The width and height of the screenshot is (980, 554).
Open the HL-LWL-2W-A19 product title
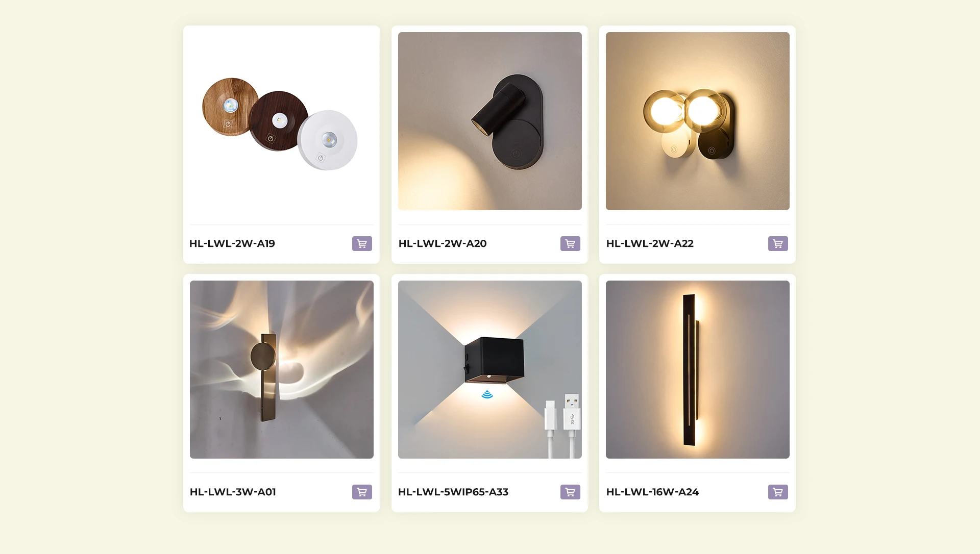(x=232, y=244)
